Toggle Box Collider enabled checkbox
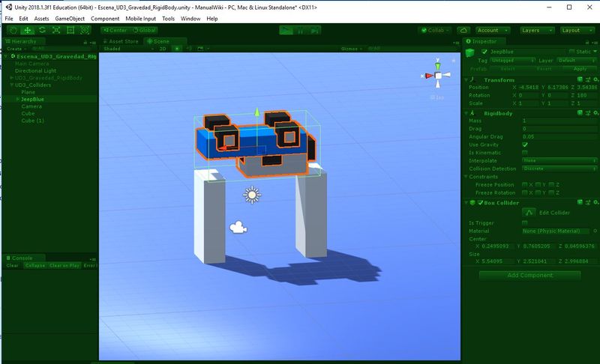600x364 pixels. click(480, 203)
